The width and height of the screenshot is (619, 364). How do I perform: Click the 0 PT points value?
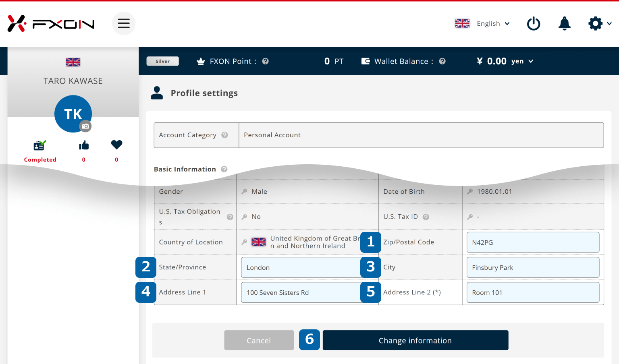pos(334,61)
